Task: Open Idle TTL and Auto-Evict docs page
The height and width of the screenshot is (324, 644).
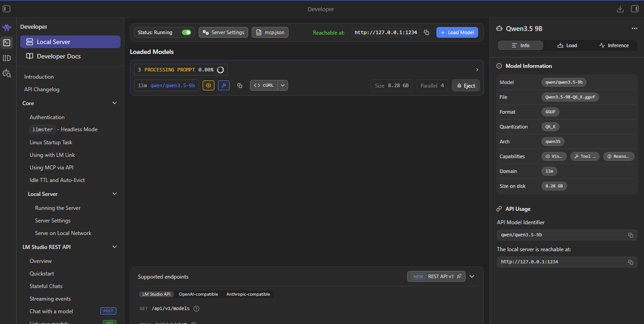Action: (57, 180)
